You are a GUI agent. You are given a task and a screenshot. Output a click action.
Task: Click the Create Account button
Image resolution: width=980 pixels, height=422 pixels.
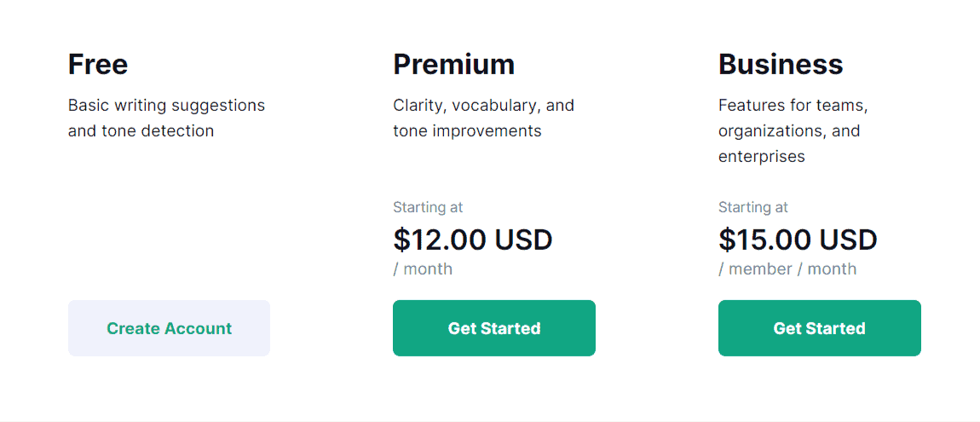pos(169,328)
